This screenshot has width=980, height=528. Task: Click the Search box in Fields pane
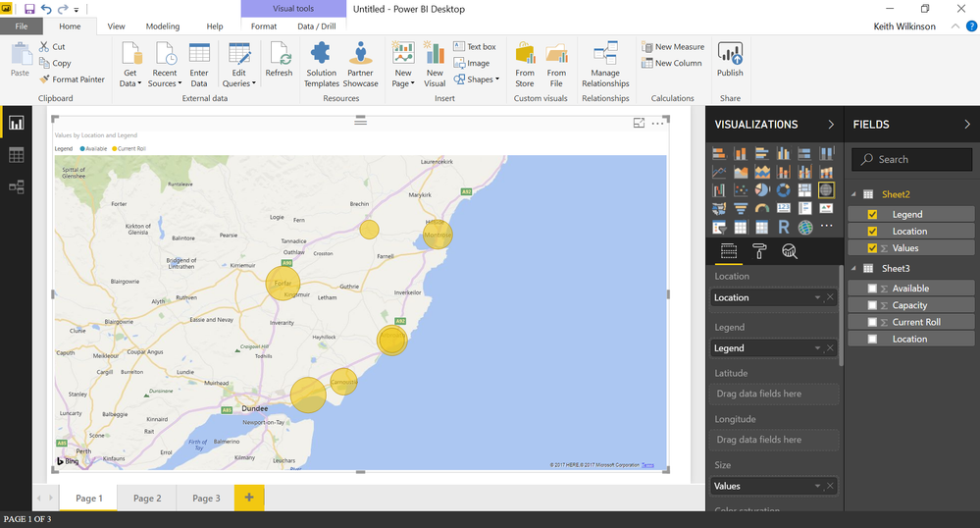coord(912,160)
